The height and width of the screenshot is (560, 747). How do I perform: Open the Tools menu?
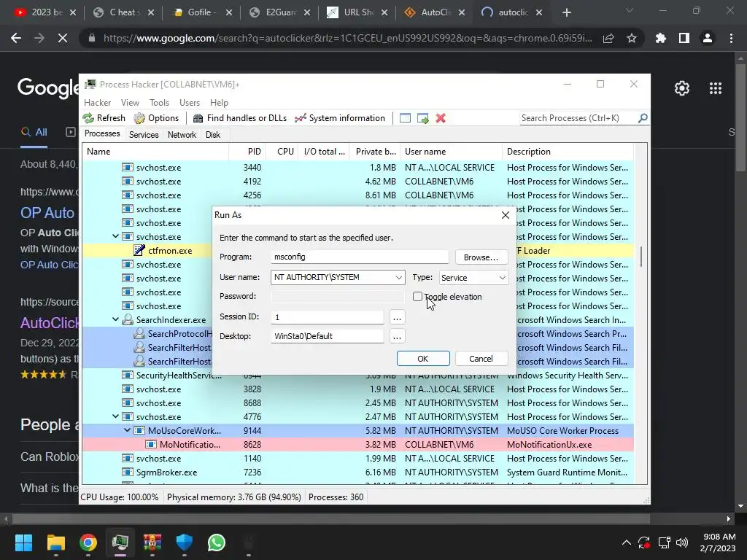(159, 102)
